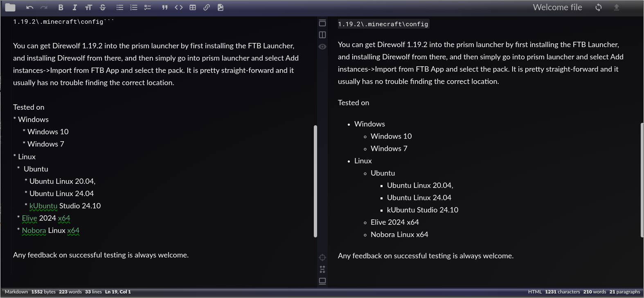Click '* Ubuntu Linux 20.04,' in editor
The height and width of the screenshot is (298, 644).
(60, 181)
